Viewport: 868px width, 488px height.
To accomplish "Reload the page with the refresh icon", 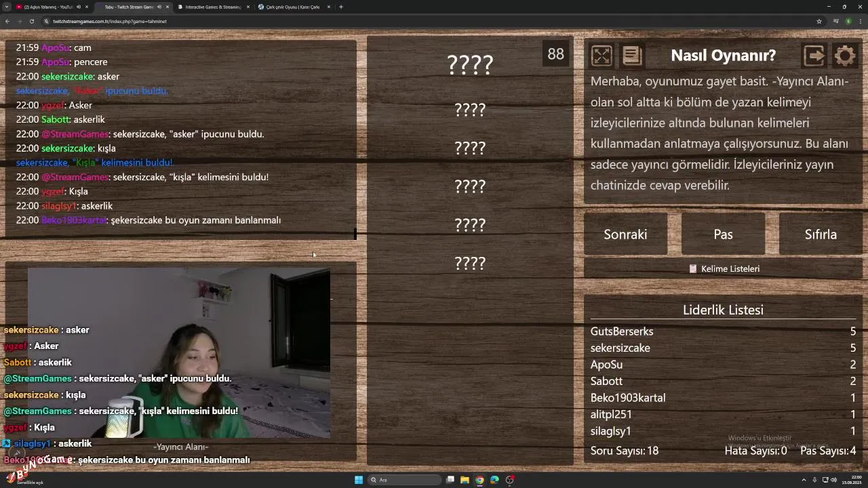I will 31,21.
